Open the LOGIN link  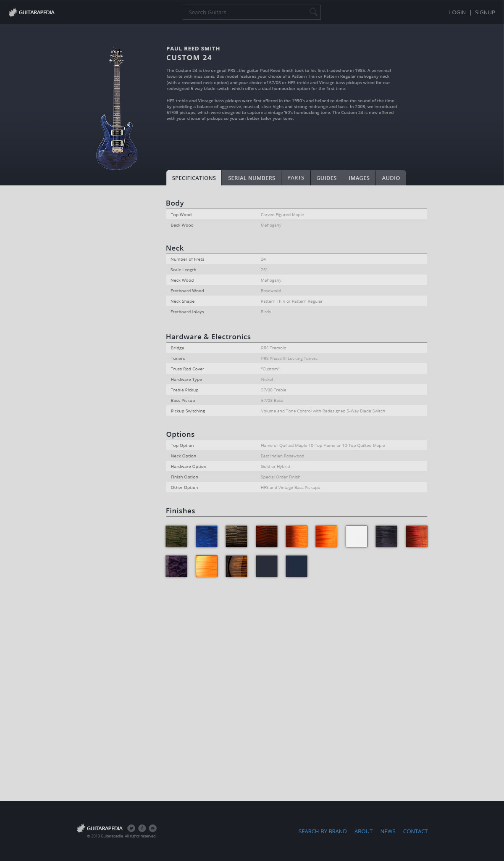click(457, 12)
